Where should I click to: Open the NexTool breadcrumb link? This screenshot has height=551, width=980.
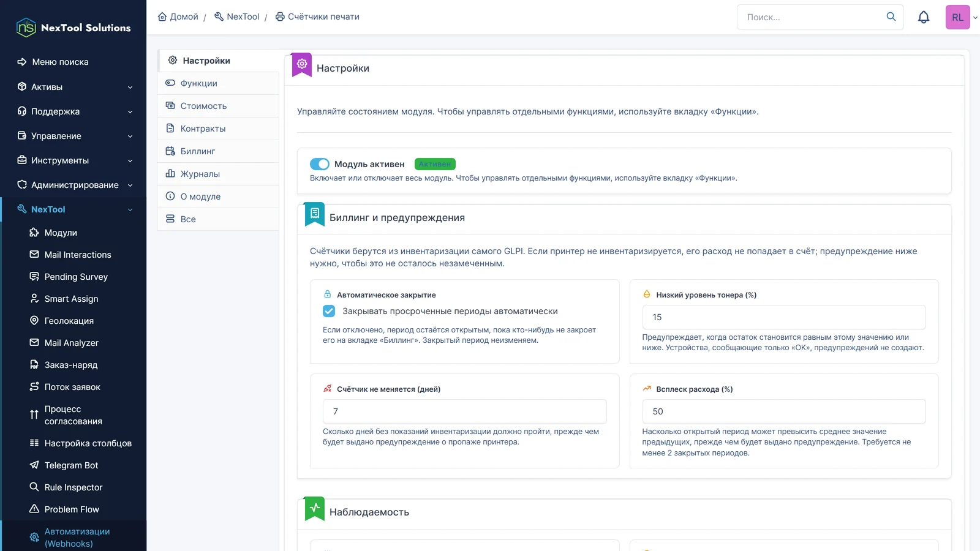(237, 17)
